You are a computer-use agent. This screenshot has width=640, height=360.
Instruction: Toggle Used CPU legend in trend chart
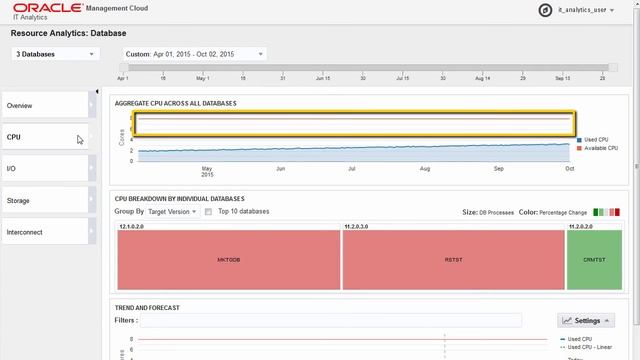(x=576, y=339)
